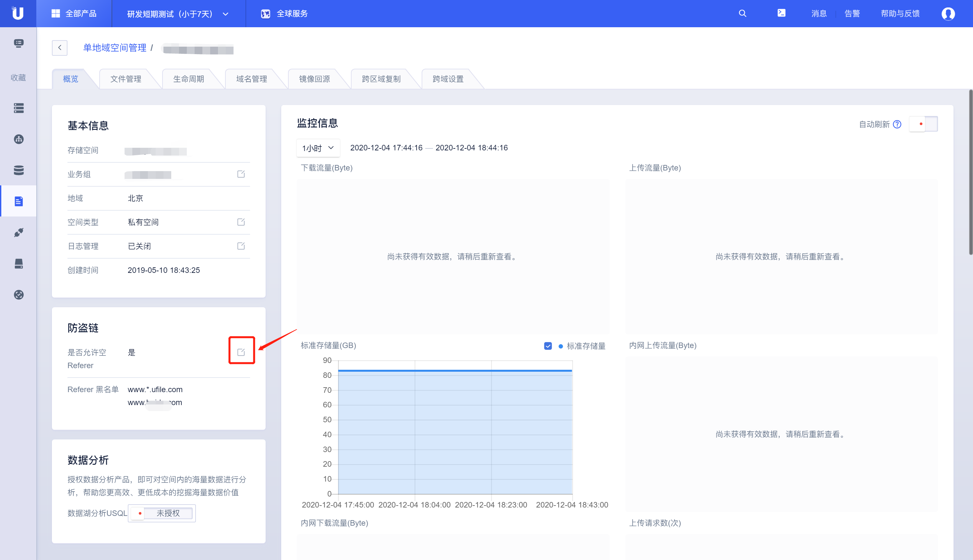The image size is (973, 560).
Task: Edit the anti-leech Referer settings
Action: coord(241,352)
